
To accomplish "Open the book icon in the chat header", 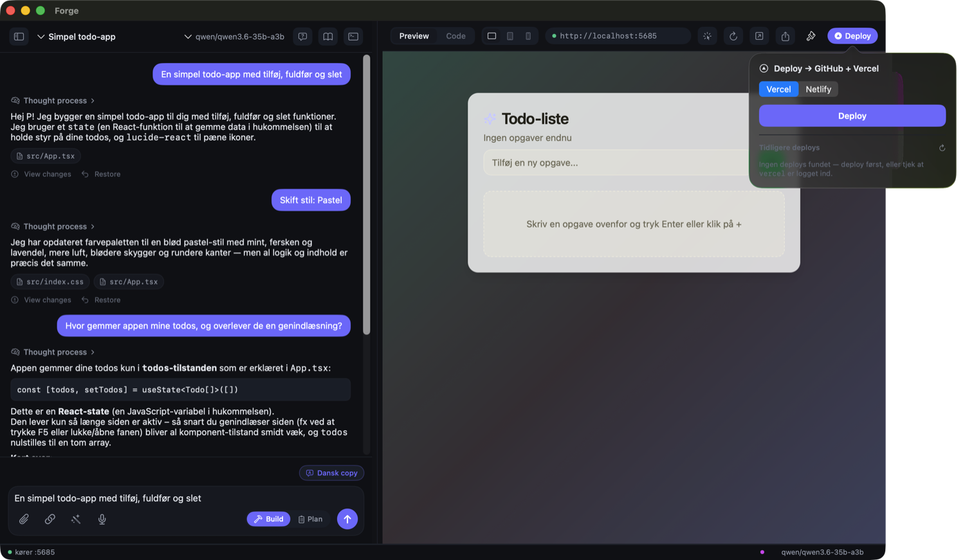I will (x=328, y=37).
